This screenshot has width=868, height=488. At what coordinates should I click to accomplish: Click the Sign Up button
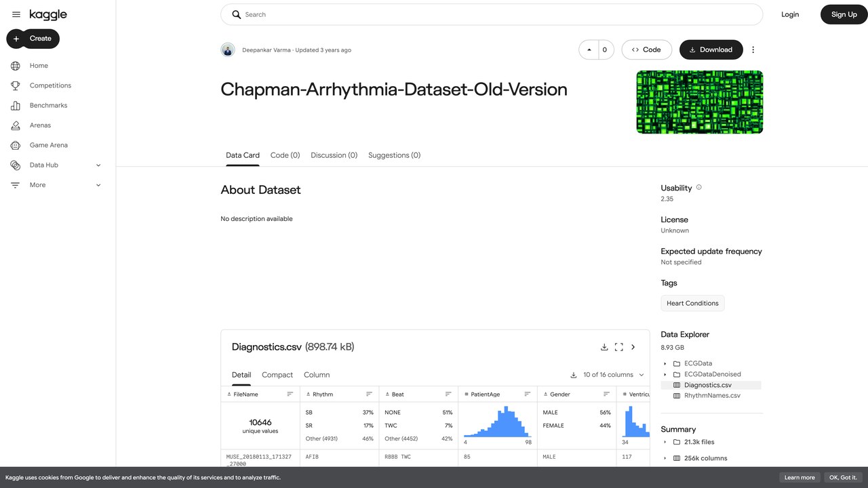[844, 14]
